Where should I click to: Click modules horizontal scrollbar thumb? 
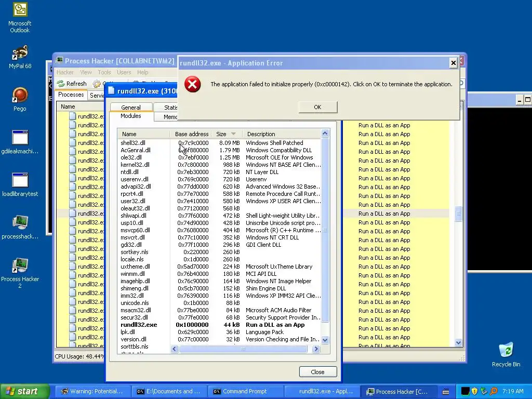click(243, 349)
